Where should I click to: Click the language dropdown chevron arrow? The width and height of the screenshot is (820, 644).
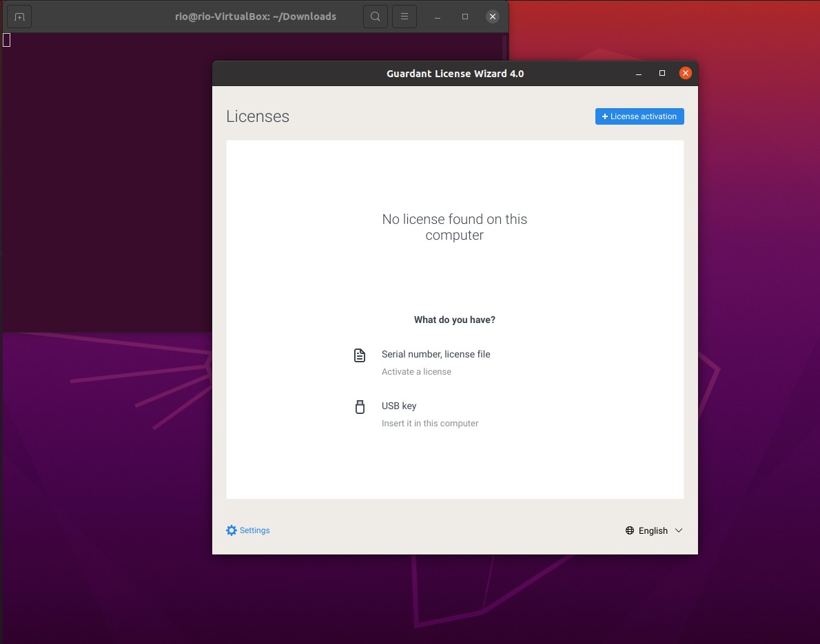(x=679, y=530)
